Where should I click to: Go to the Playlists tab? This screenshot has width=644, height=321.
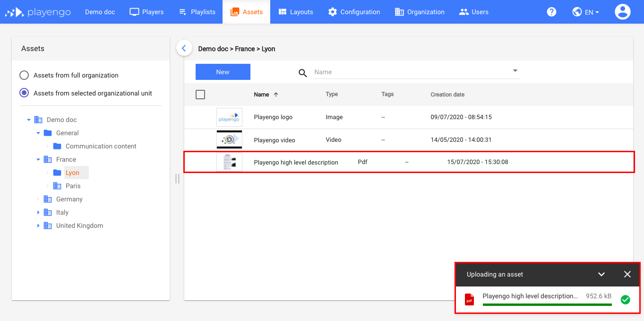click(197, 12)
